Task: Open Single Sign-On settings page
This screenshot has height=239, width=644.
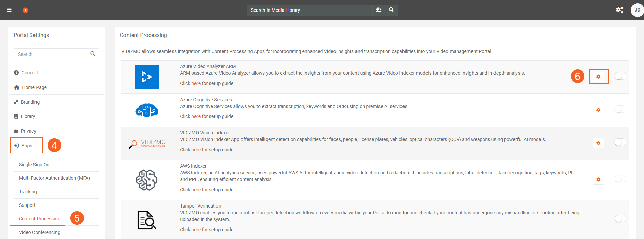Action: click(x=34, y=165)
